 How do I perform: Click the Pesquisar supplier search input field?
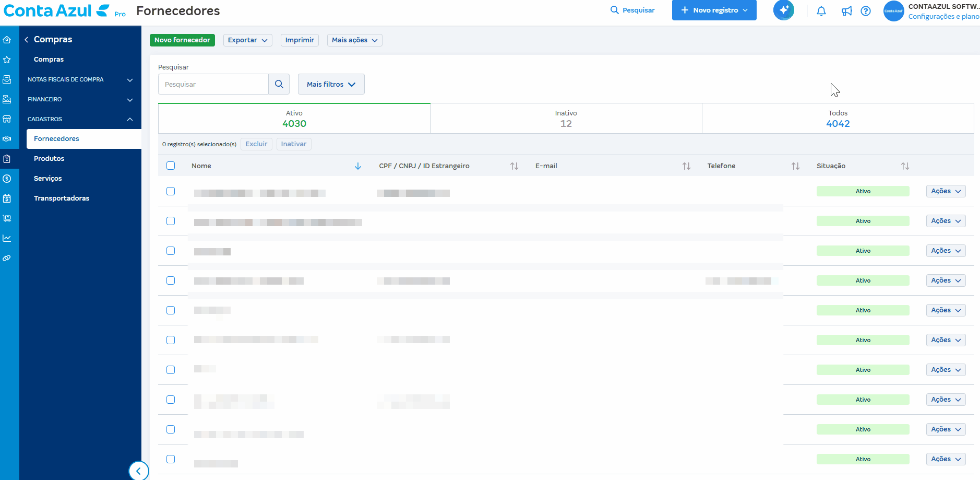pyautogui.click(x=213, y=84)
